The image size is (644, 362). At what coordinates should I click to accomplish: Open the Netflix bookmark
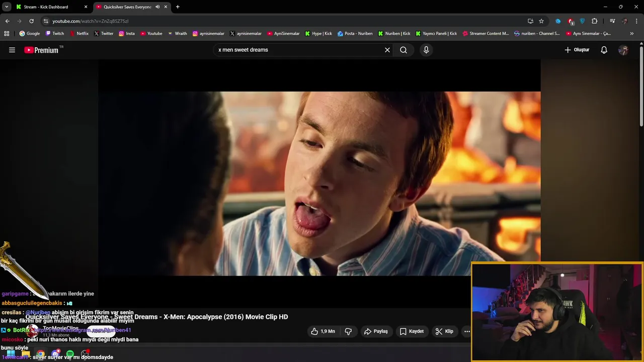click(x=79, y=34)
